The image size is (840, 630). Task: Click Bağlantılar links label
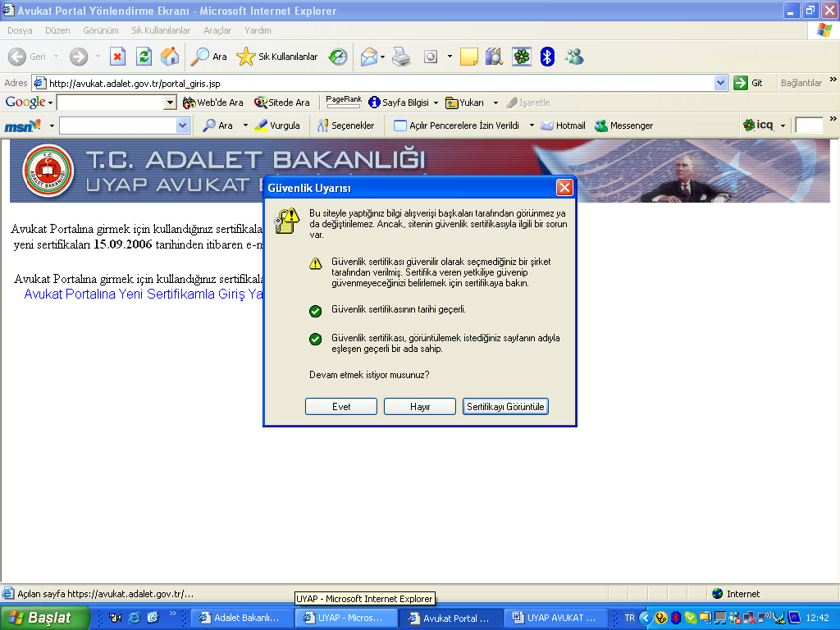pyautogui.click(x=801, y=83)
